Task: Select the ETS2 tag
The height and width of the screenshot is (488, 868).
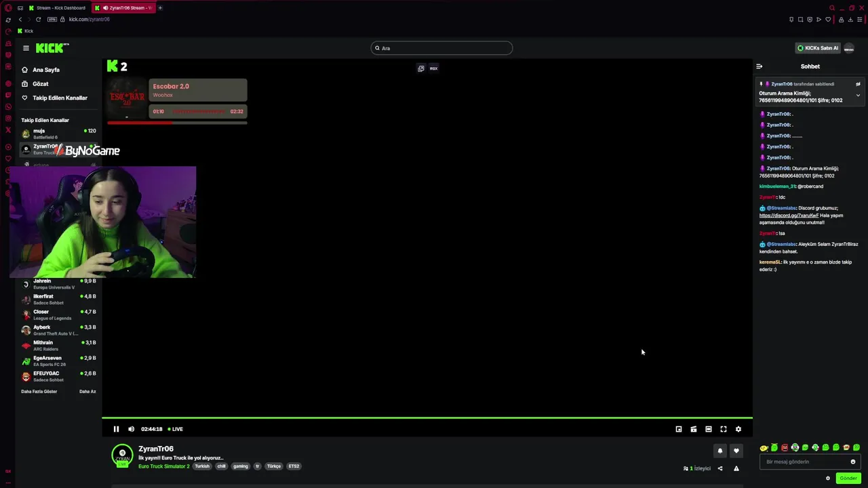Action: [x=294, y=466]
